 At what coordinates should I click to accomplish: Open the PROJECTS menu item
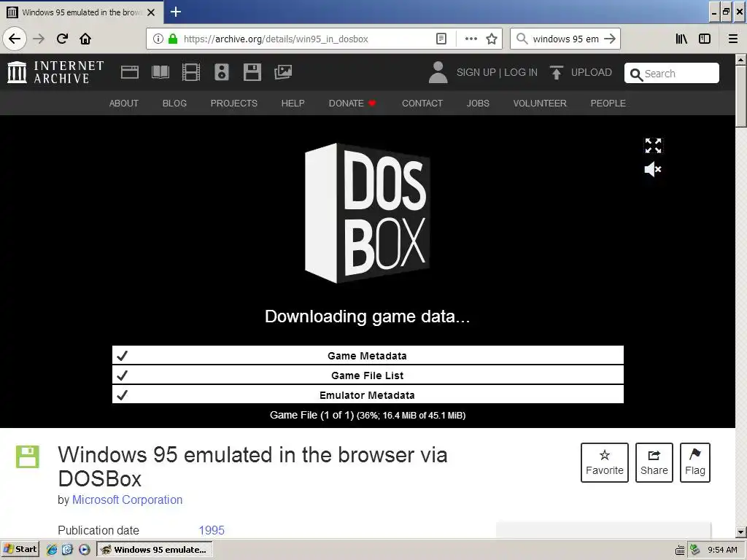pos(234,104)
